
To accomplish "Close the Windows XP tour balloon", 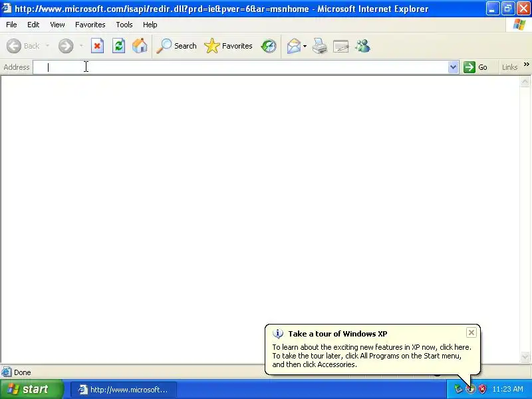I will (471, 332).
